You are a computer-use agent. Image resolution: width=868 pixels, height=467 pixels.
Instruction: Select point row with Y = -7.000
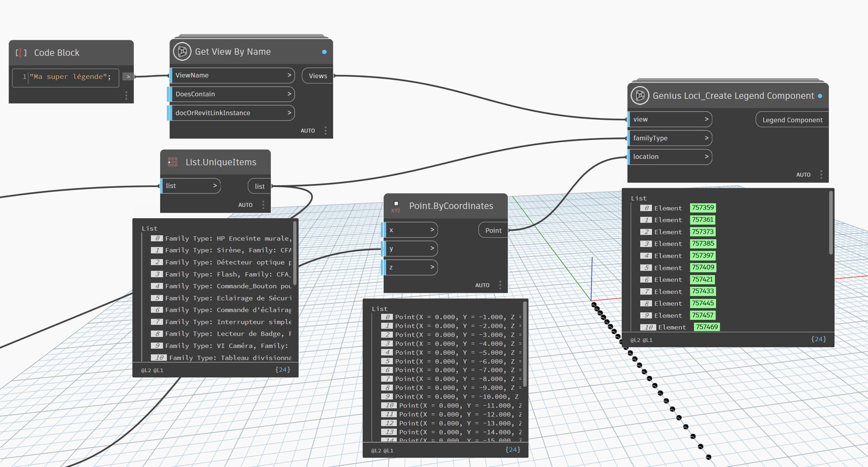(451, 370)
